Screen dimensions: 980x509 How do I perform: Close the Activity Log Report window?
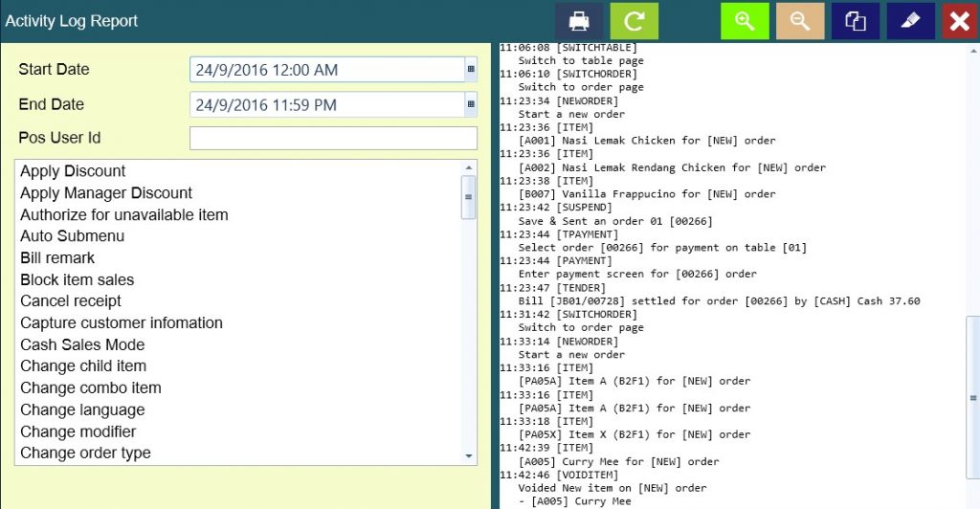(x=959, y=21)
